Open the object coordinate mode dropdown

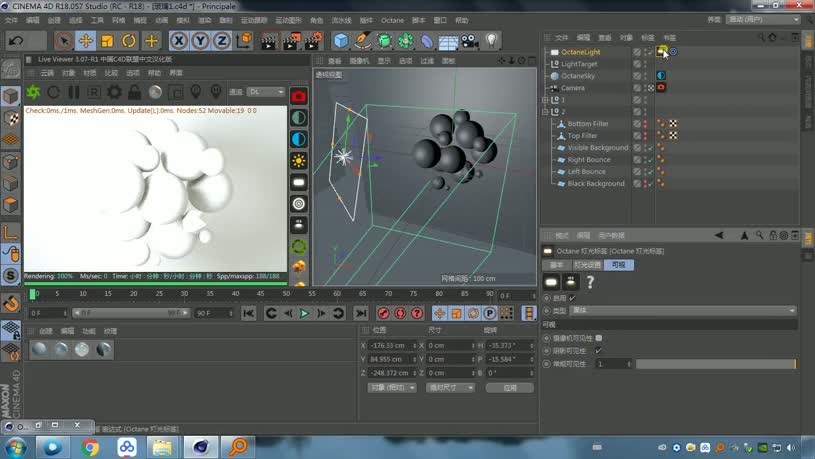click(392, 388)
